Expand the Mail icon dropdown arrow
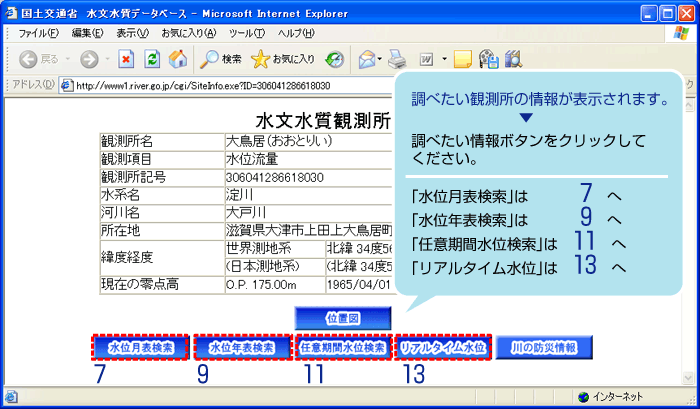This screenshot has width=700, height=409. click(x=380, y=59)
